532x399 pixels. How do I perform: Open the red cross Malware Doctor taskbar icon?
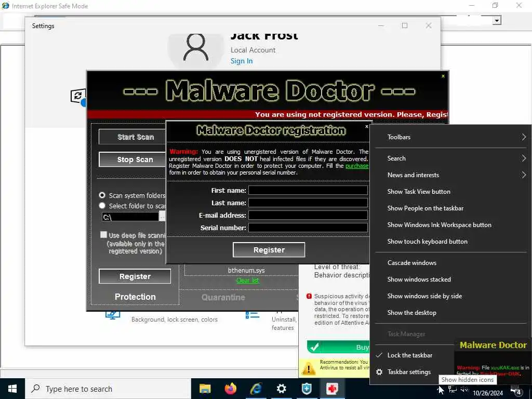tap(332, 389)
